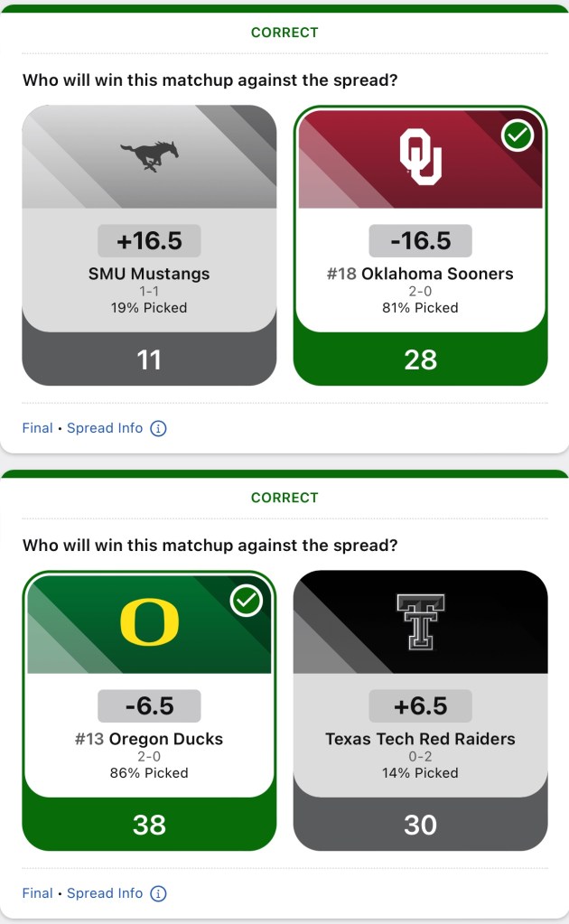Image resolution: width=569 pixels, height=924 pixels.
Task: Click the Texas Tech Red Raiders team name
Action: 421,739
